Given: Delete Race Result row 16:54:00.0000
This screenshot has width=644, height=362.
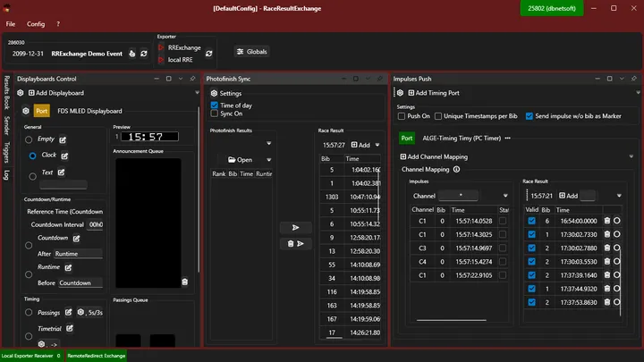Looking at the screenshot, I should (607, 221).
